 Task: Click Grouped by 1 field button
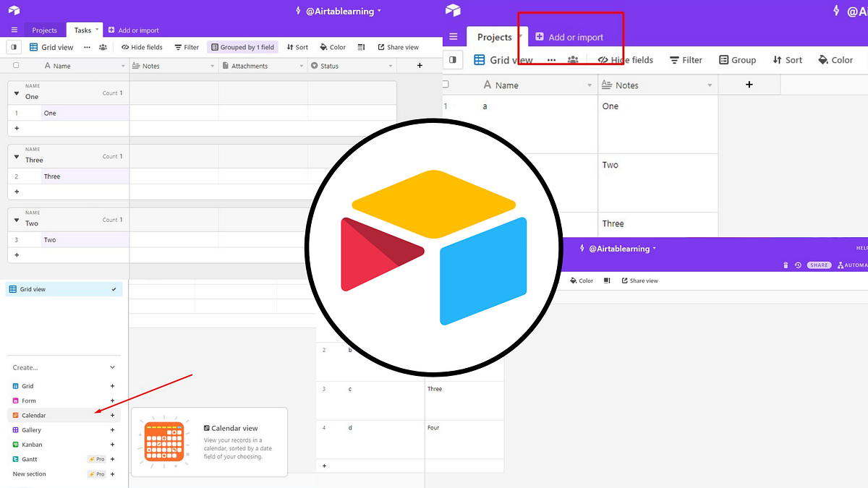point(242,47)
